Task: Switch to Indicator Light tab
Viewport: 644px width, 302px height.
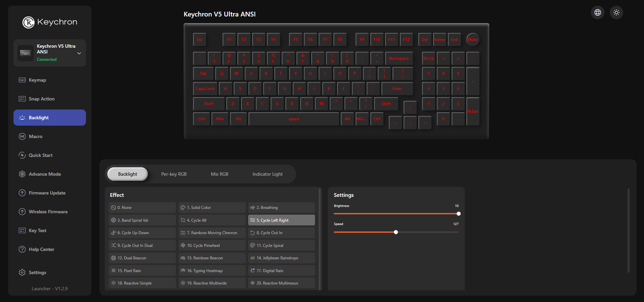Action: (268, 174)
